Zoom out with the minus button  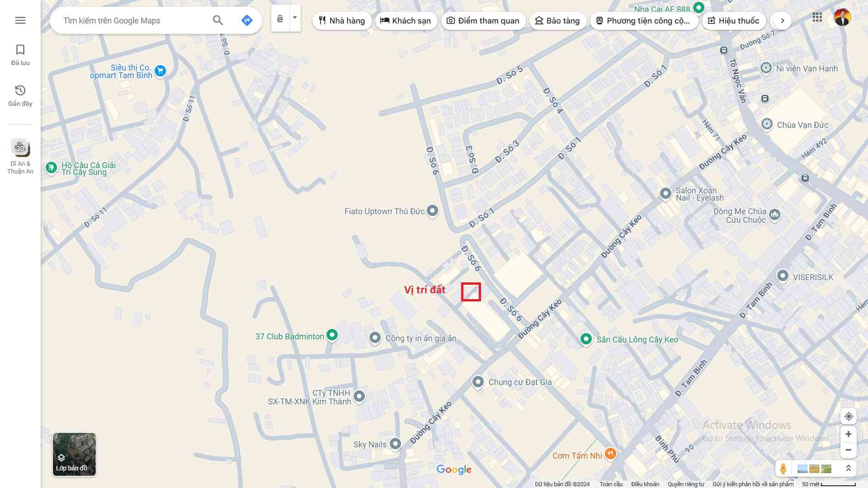(x=849, y=450)
